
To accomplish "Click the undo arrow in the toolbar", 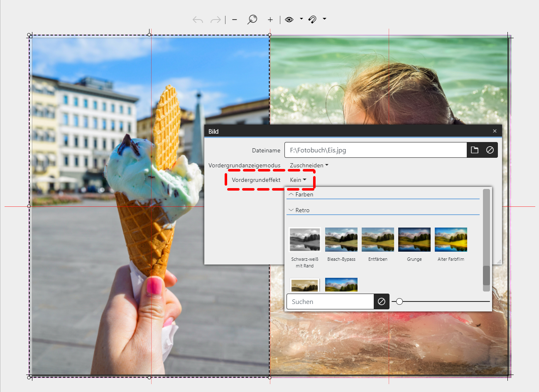I will point(198,20).
